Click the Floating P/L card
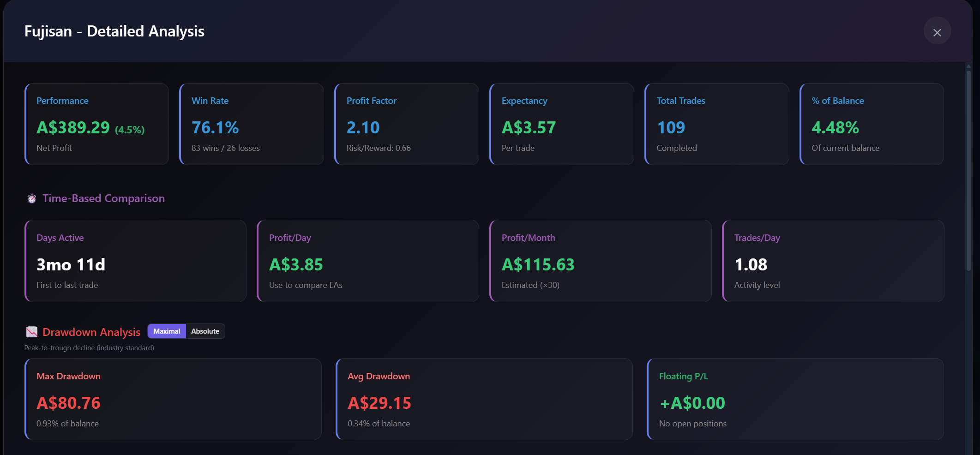This screenshot has height=455, width=980. point(795,399)
